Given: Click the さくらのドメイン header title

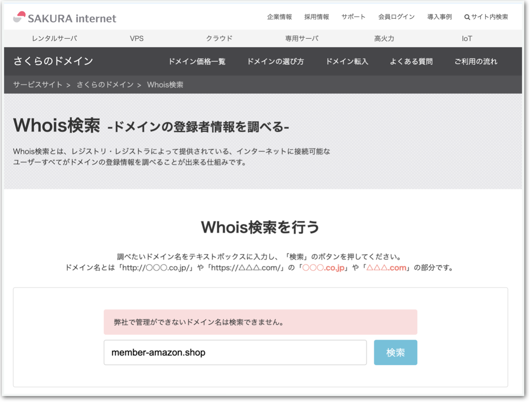Looking at the screenshot, I should click(x=53, y=61).
